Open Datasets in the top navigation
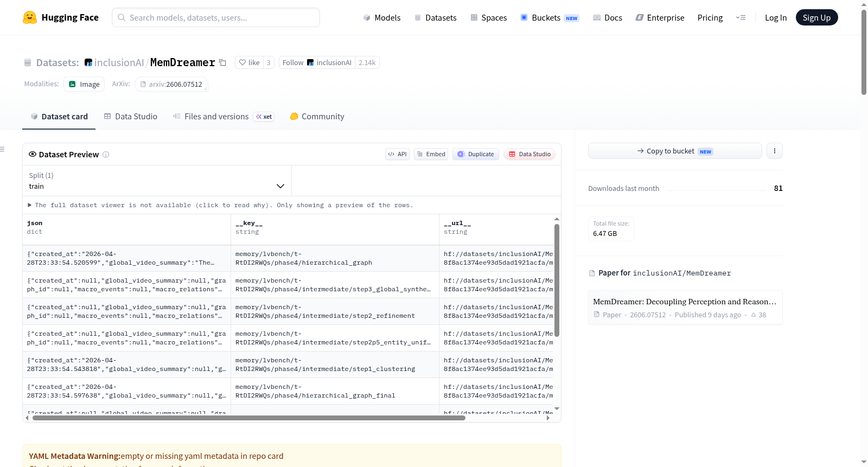Screen dimensions: 868x467 (x=435, y=18)
